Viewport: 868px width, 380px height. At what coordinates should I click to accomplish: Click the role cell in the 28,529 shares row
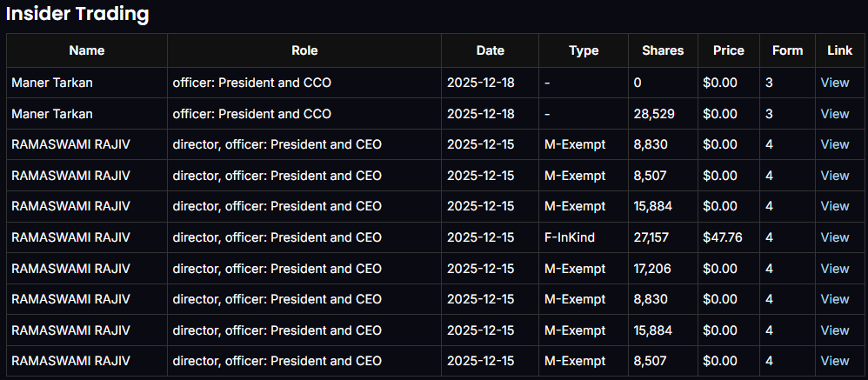tap(252, 114)
